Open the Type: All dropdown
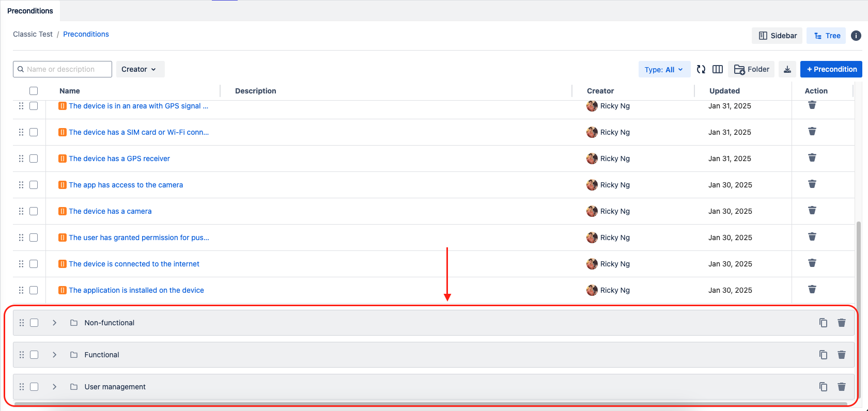Screen dimensions: 868x411 coord(664,69)
